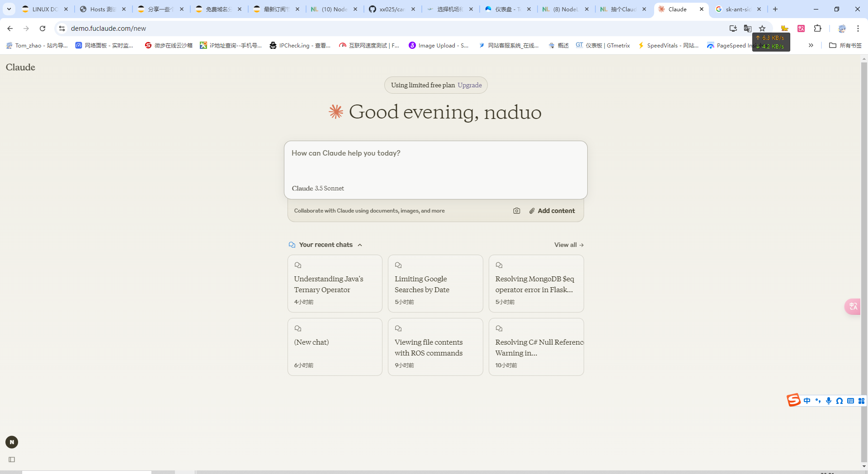Image resolution: width=868 pixels, height=474 pixels.
Task: Click the vertical page scrollbar
Action: coord(864,262)
